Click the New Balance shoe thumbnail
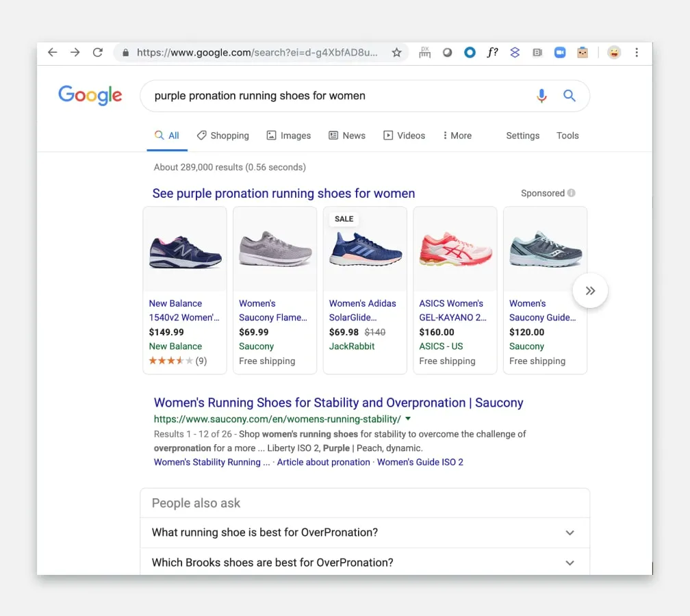 (185, 252)
